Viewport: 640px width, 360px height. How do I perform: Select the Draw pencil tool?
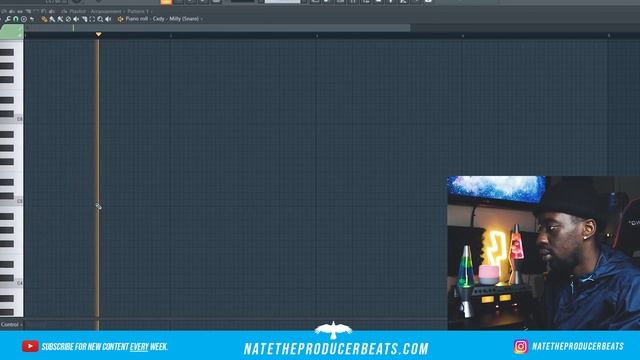pyautogui.click(x=44, y=19)
